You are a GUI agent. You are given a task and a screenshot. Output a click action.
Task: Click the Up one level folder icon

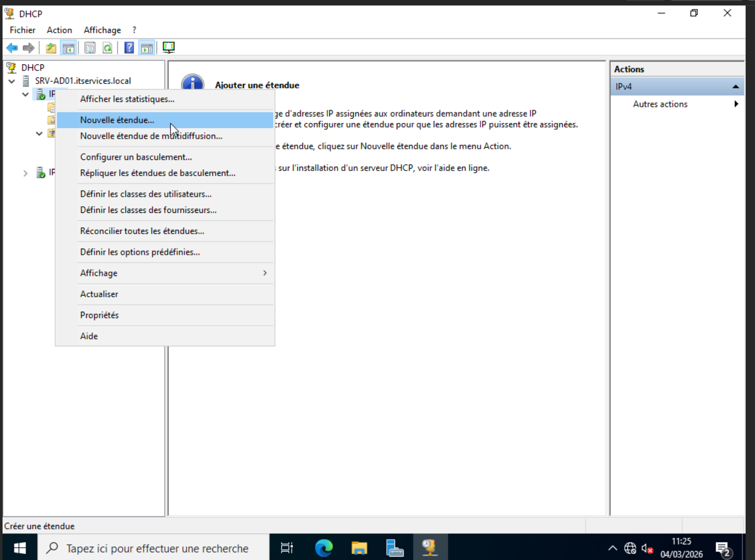coord(51,48)
